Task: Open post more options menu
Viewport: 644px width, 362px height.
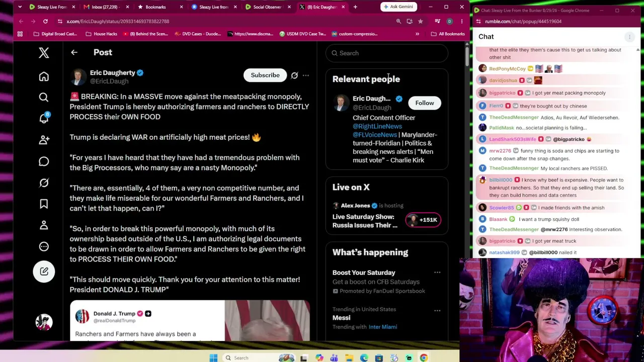Action: point(305,75)
